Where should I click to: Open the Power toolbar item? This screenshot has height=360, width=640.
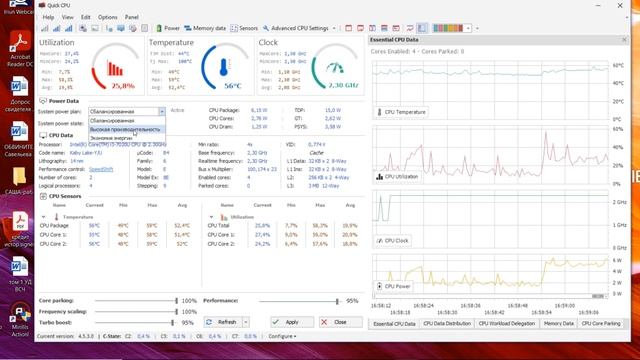point(168,28)
